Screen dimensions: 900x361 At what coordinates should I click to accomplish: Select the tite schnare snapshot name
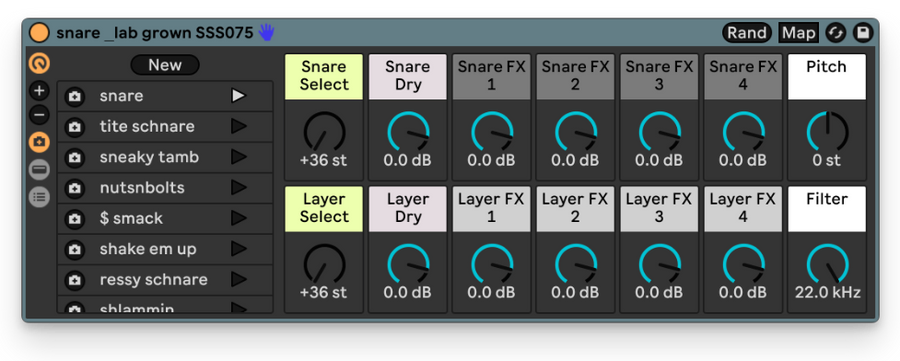click(147, 126)
